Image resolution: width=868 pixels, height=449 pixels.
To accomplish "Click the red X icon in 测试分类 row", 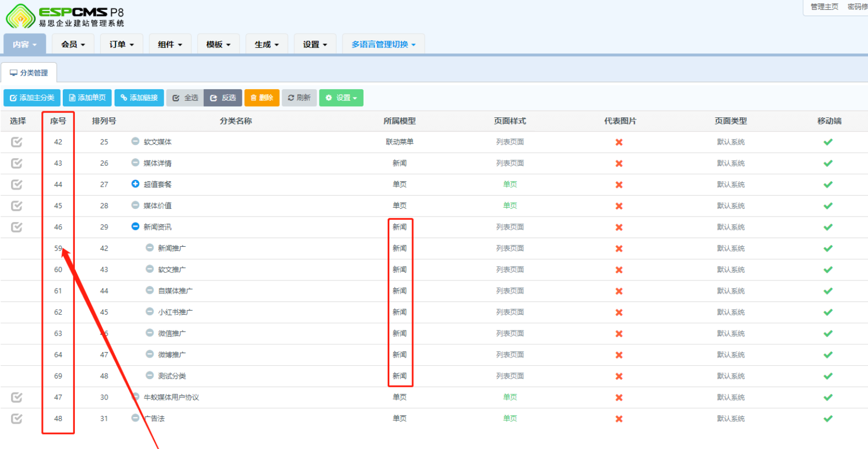I will tap(619, 376).
